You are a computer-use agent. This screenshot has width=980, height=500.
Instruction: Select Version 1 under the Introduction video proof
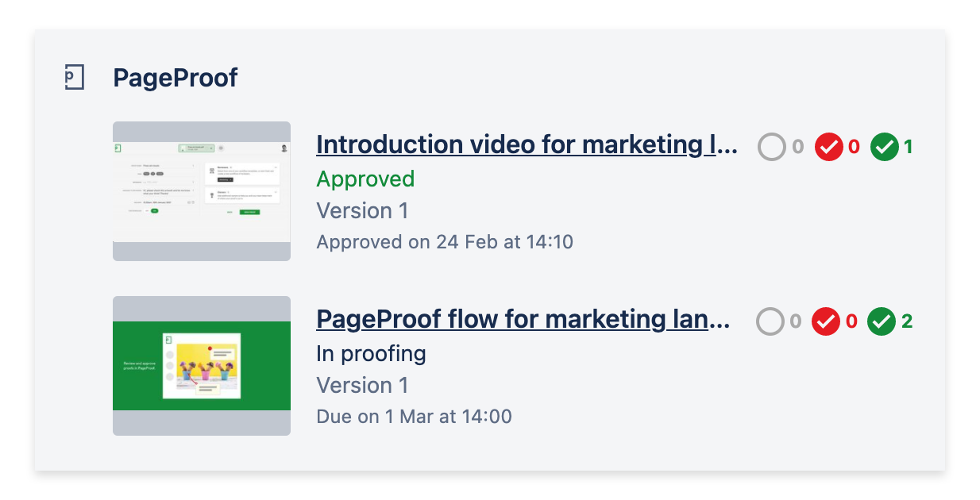362,210
